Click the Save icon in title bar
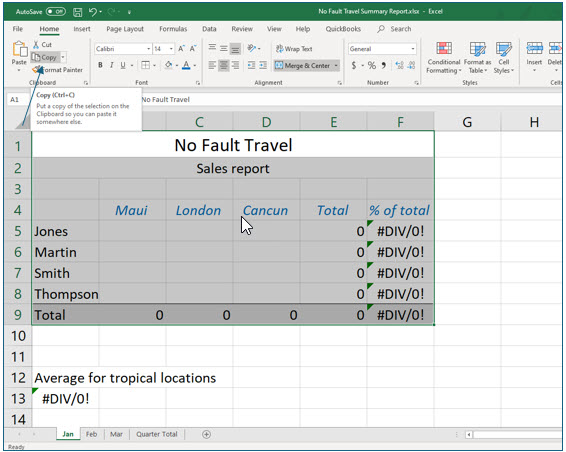This screenshot has width=566, height=452. pyautogui.click(x=78, y=12)
